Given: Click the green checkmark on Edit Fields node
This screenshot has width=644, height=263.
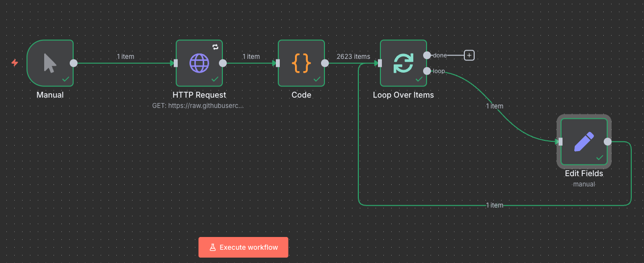Looking at the screenshot, I should (599, 158).
